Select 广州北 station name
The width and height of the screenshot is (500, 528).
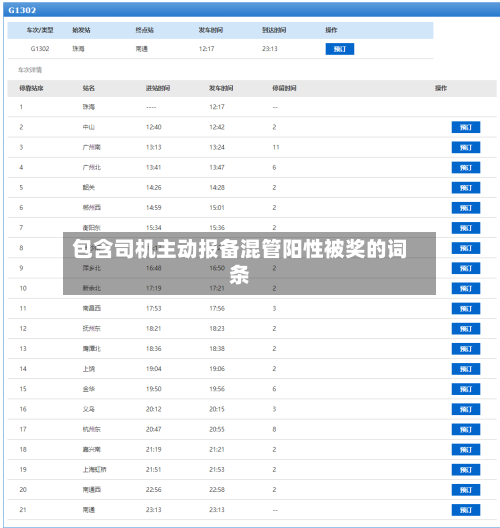[92, 168]
